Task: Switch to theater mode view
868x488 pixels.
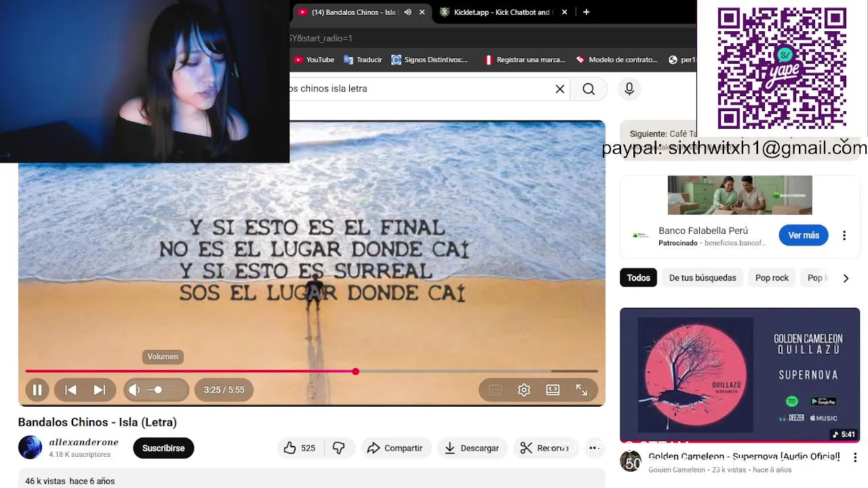Action: pyautogui.click(x=553, y=390)
